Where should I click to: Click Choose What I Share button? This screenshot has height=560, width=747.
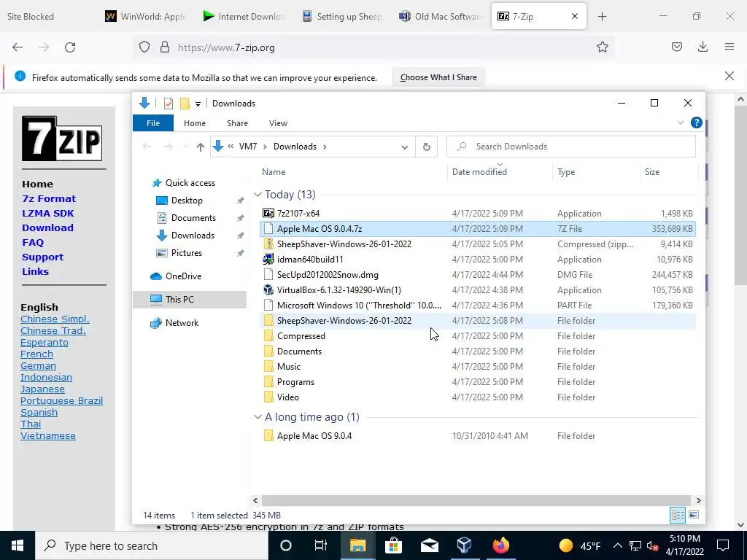tap(438, 77)
